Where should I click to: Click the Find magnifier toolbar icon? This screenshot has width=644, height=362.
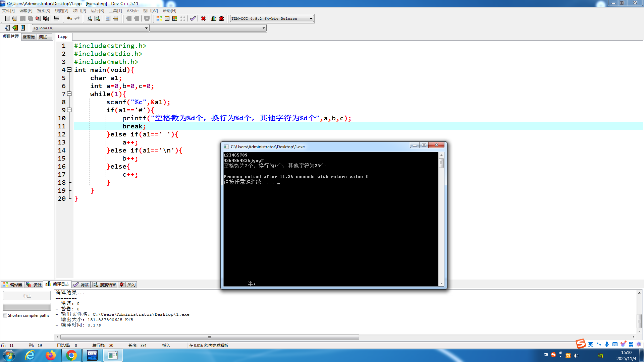pos(89,18)
